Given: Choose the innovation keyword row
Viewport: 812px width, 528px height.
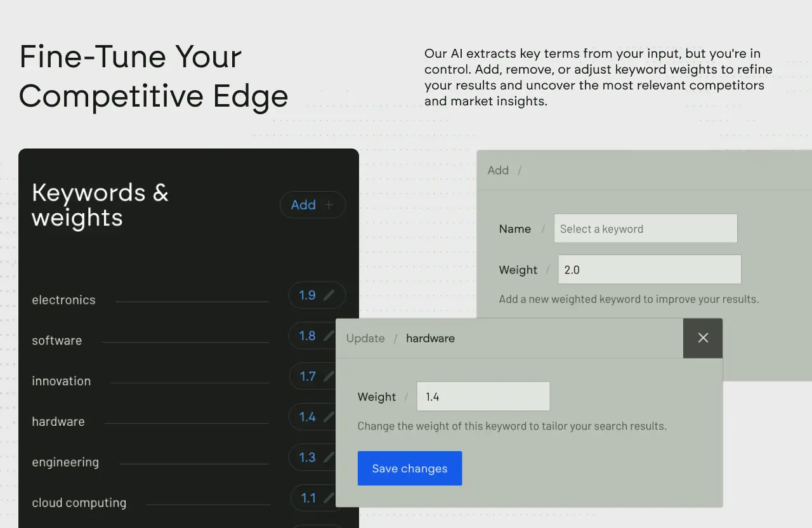Looking at the screenshot, I should tap(62, 381).
